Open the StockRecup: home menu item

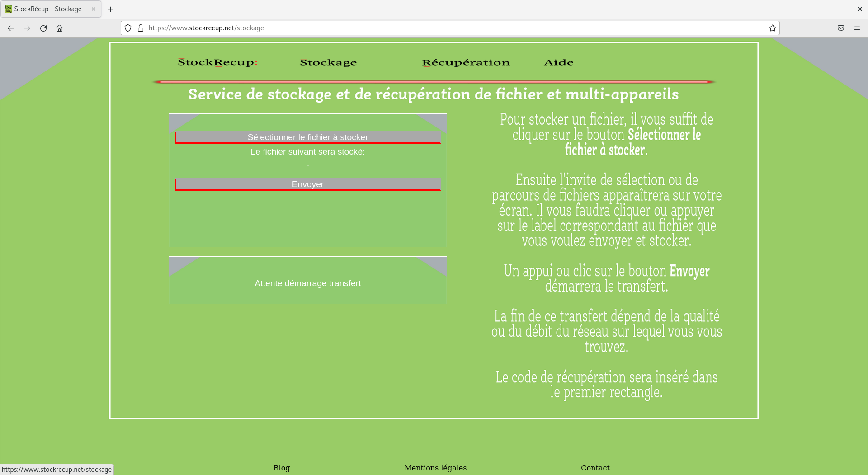217,62
